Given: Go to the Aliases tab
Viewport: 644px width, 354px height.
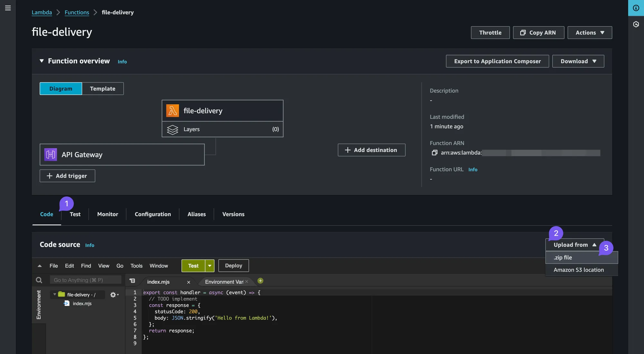Looking at the screenshot, I should pyautogui.click(x=196, y=214).
